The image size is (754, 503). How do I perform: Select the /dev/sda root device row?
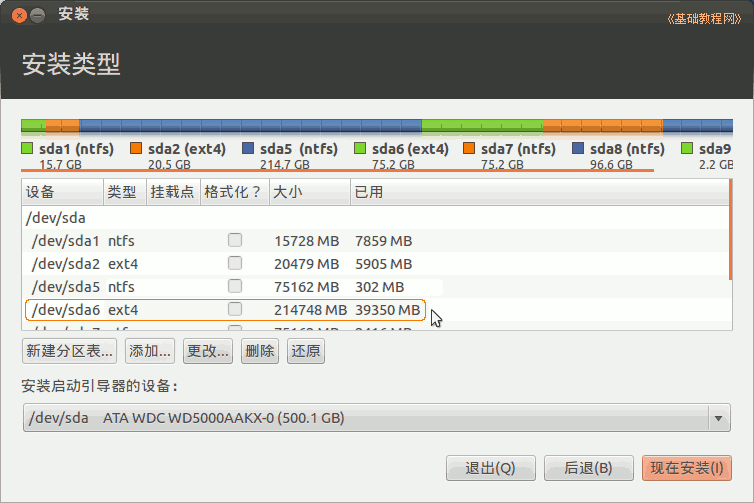(375, 218)
